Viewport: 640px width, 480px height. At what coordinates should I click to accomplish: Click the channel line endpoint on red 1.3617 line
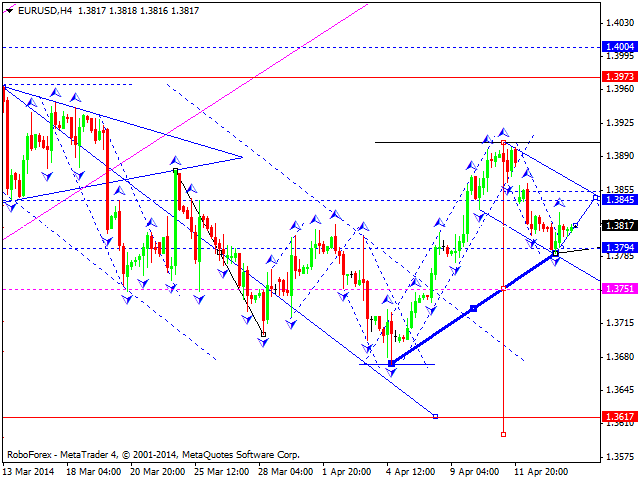[x=435, y=416]
